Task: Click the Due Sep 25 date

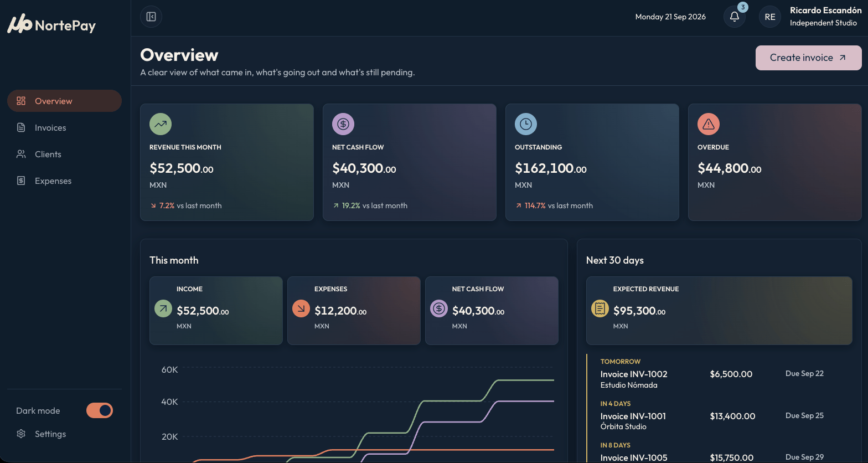Action: (x=804, y=415)
